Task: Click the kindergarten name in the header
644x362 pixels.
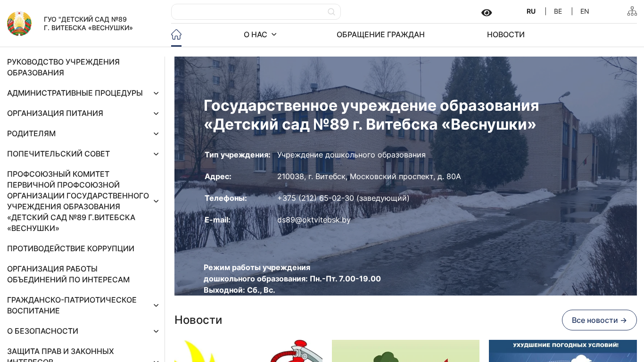Action: tap(88, 24)
